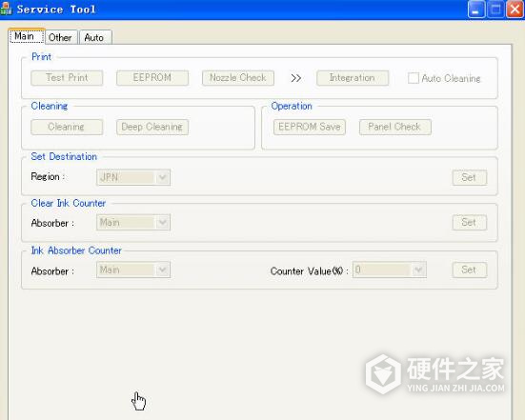The height and width of the screenshot is (420, 525).
Task: Click the double-arrow icon beside Nozzle Check
Action: pyautogui.click(x=296, y=78)
